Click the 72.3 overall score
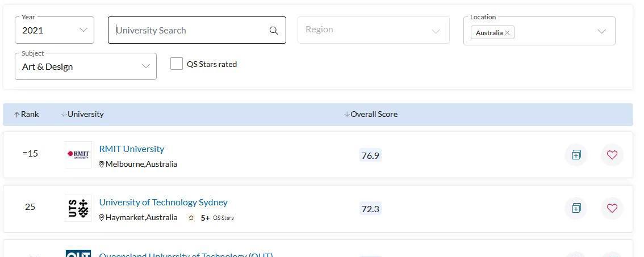This screenshot has height=257, width=644. (x=370, y=209)
